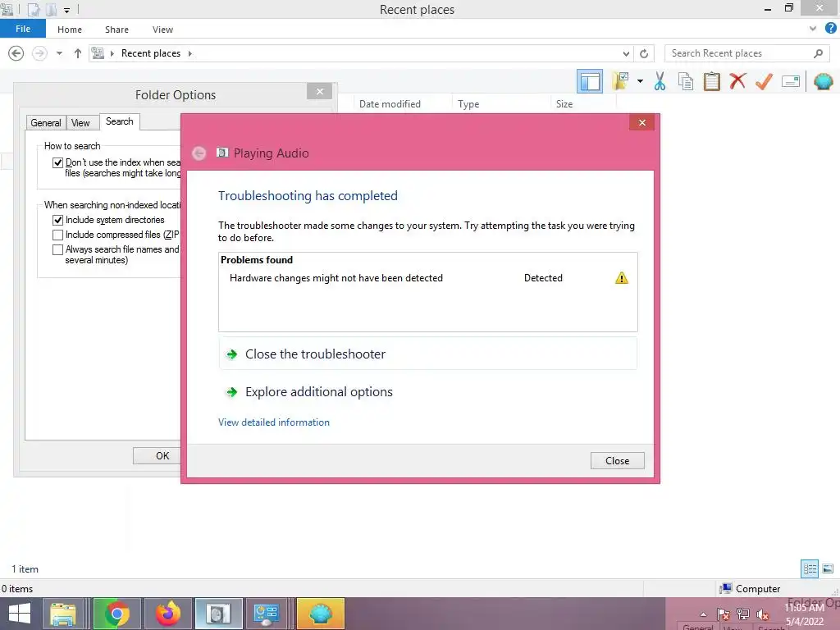Launch Google Chrome from taskbar
Image resolution: width=840 pixels, height=630 pixels.
(116, 614)
